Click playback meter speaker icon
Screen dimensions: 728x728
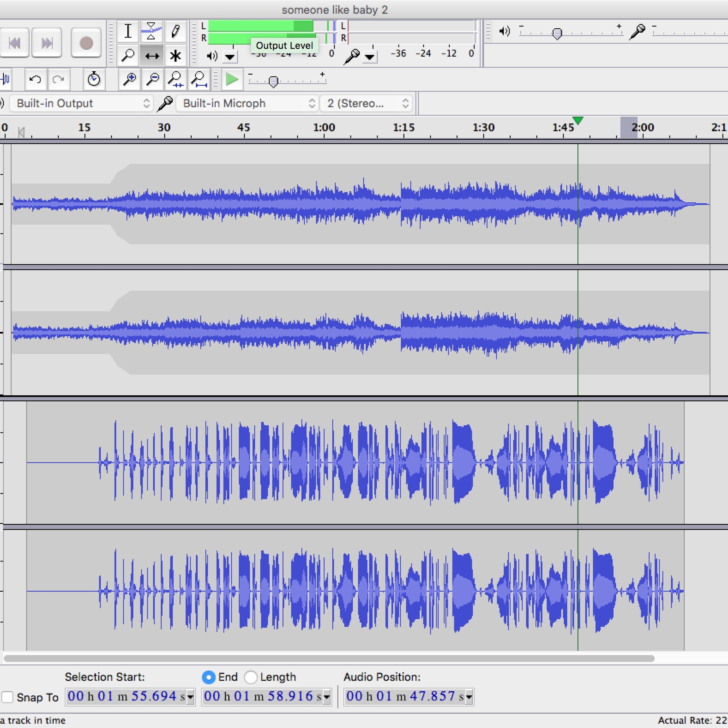tap(212, 56)
